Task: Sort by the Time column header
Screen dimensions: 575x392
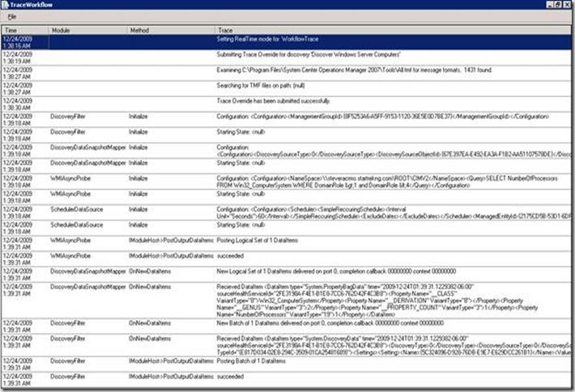Action: pos(25,30)
